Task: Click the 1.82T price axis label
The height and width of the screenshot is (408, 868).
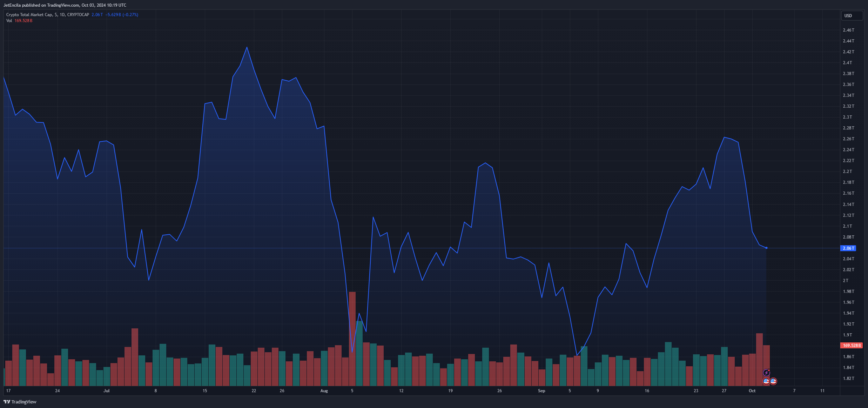Action: click(849, 379)
